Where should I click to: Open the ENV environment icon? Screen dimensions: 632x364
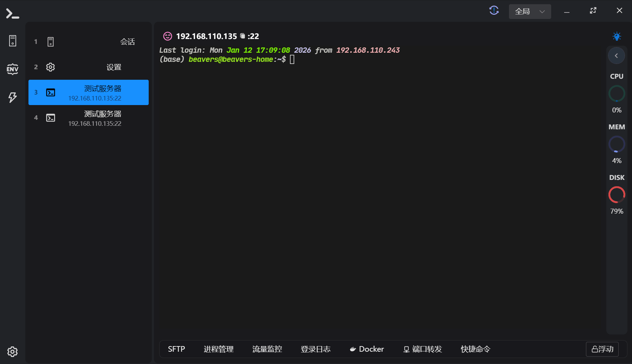pyautogui.click(x=13, y=69)
